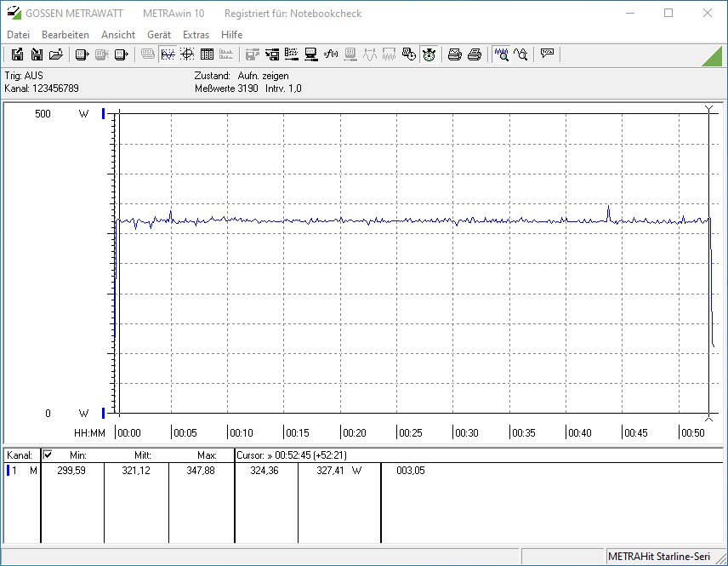Click the blue marker beside 500 W
728x566 pixels.
(103, 113)
